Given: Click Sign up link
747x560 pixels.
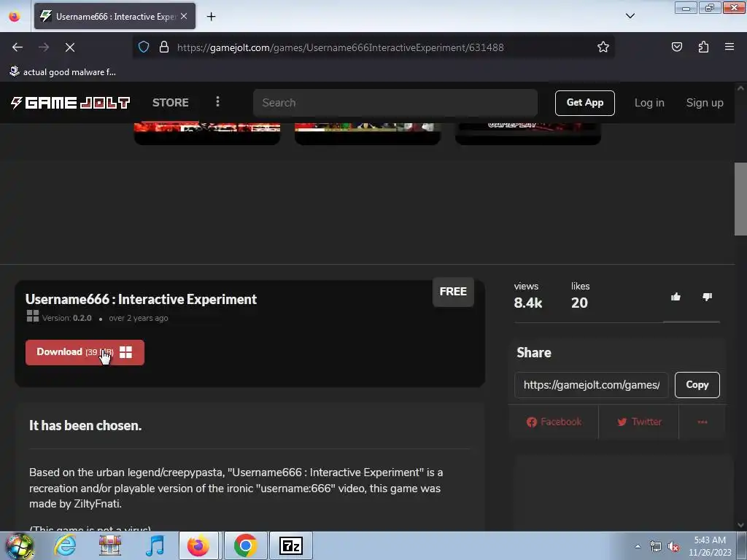Looking at the screenshot, I should 705,103.
